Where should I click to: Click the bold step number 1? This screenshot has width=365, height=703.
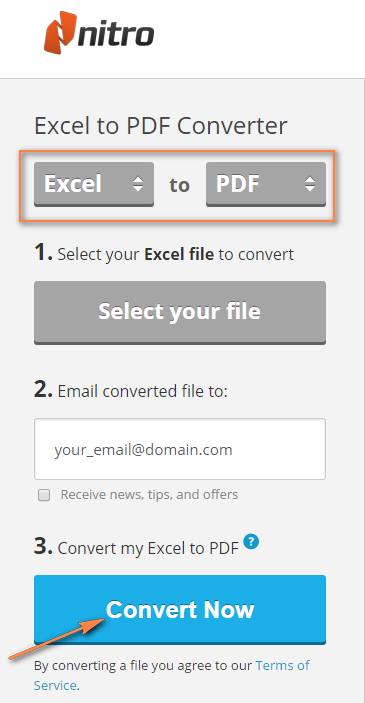coord(43,253)
